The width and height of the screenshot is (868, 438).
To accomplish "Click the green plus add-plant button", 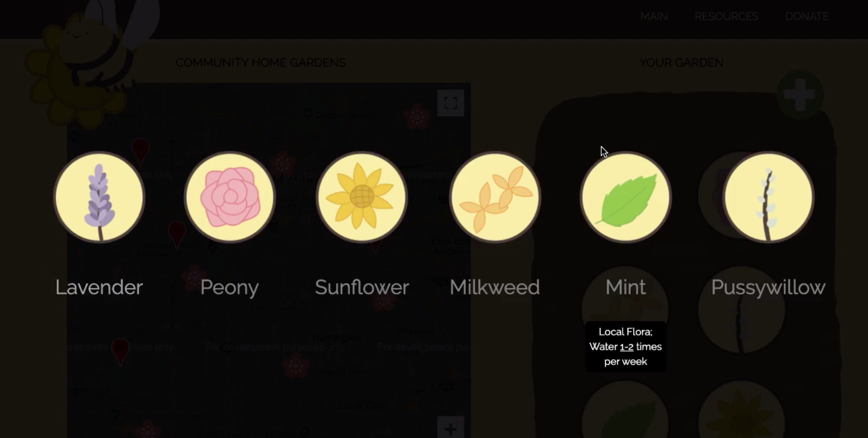I will pos(800,94).
